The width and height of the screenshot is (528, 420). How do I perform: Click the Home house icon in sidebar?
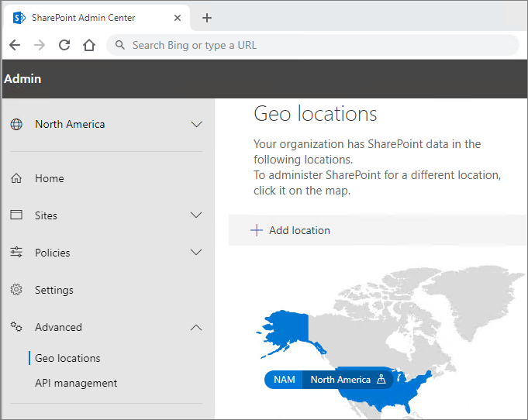pyautogui.click(x=16, y=178)
